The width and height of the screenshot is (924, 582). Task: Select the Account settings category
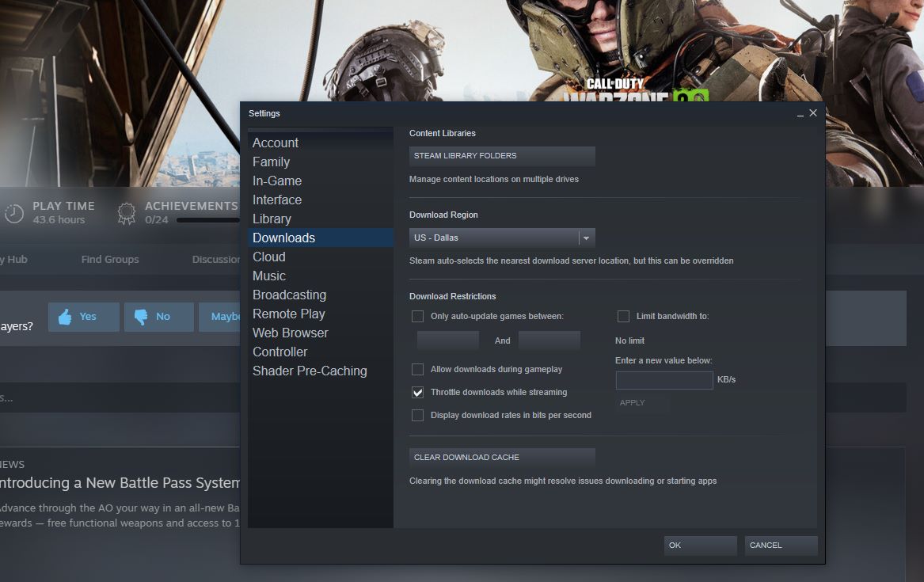coord(321,143)
